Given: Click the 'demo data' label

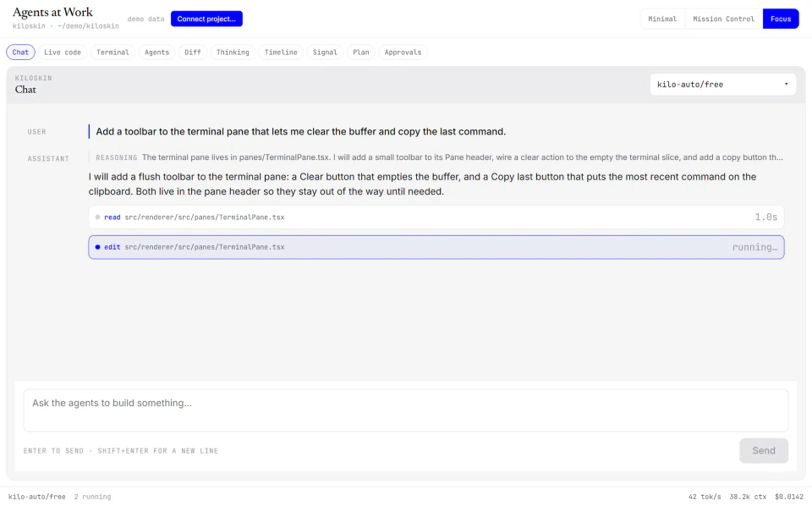Looking at the screenshot, I should coord(145,19).
